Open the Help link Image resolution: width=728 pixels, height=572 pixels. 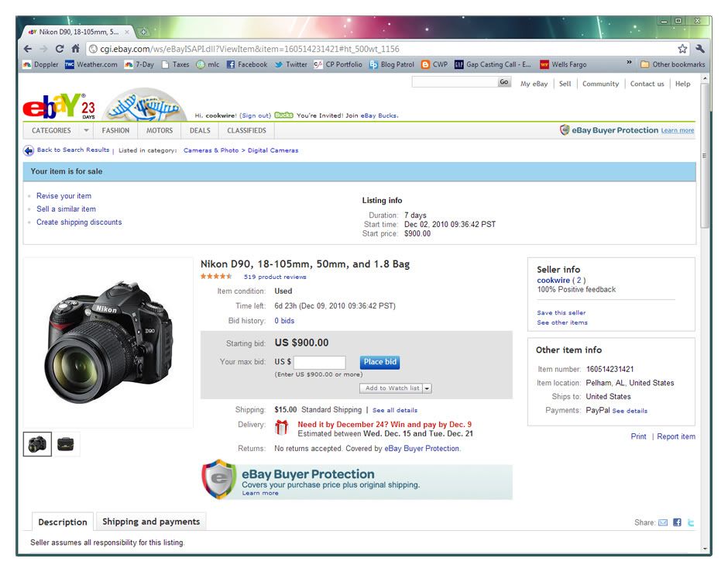[x=682, y=84]
